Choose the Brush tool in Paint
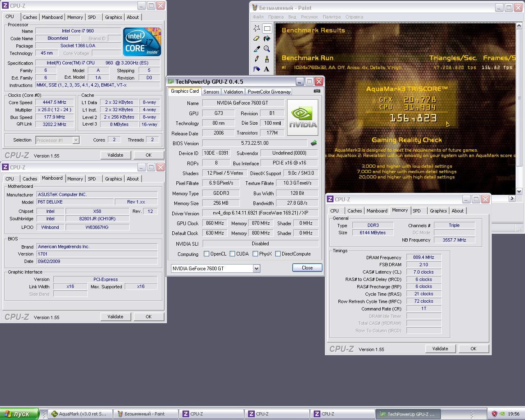This screenshot has width=525, height=420. [x=267, y=59]
